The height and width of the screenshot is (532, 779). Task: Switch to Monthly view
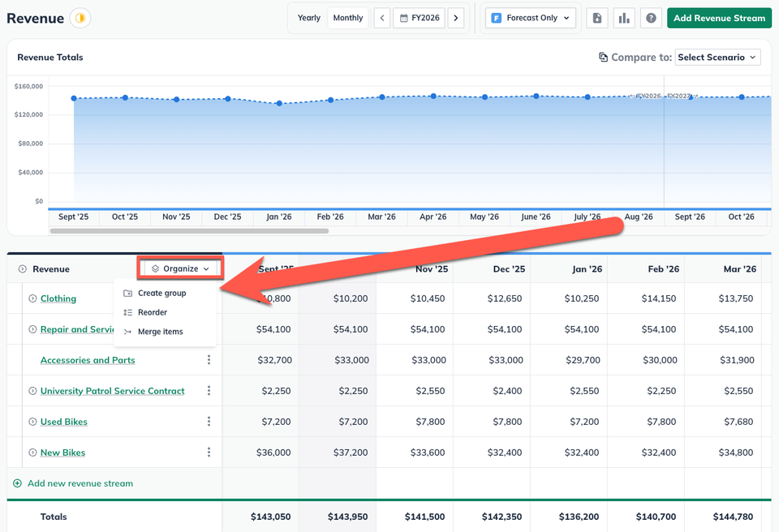[348, 18]
